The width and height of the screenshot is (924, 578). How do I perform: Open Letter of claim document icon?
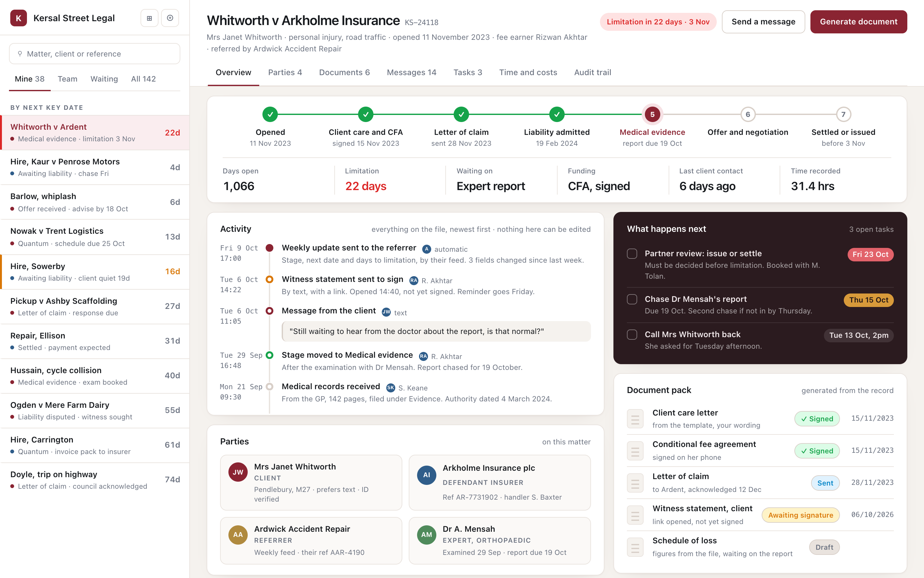click(635, 483)
